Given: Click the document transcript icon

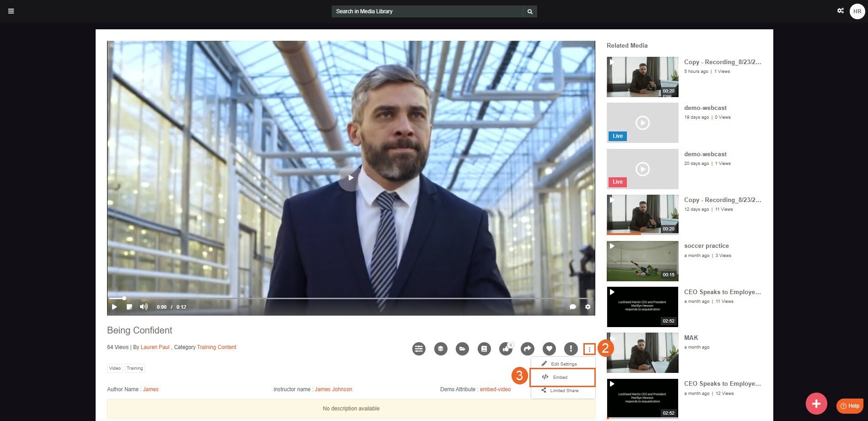Looking at the screenshot, I should (484, 349).
